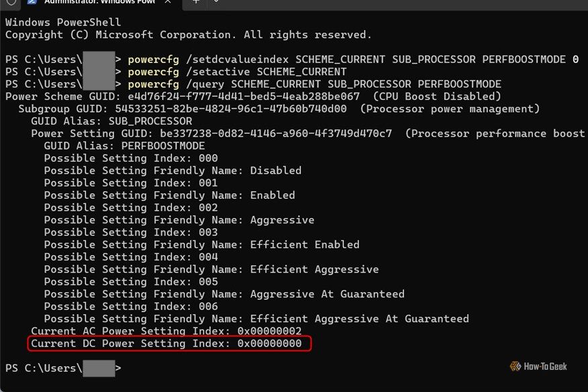Click Friendly Name 'Aggressive At Guaranteed' line
The image size is (588, 392).
coord(224,295)
